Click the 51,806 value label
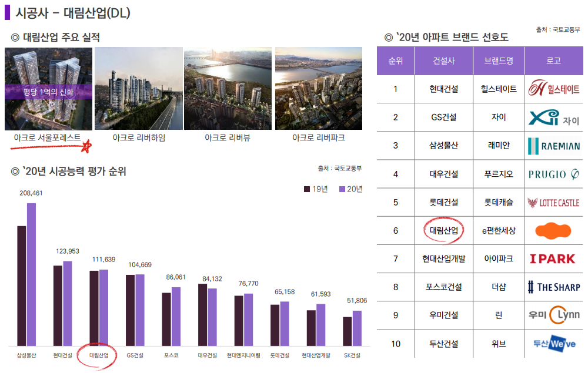 (357, 301)
